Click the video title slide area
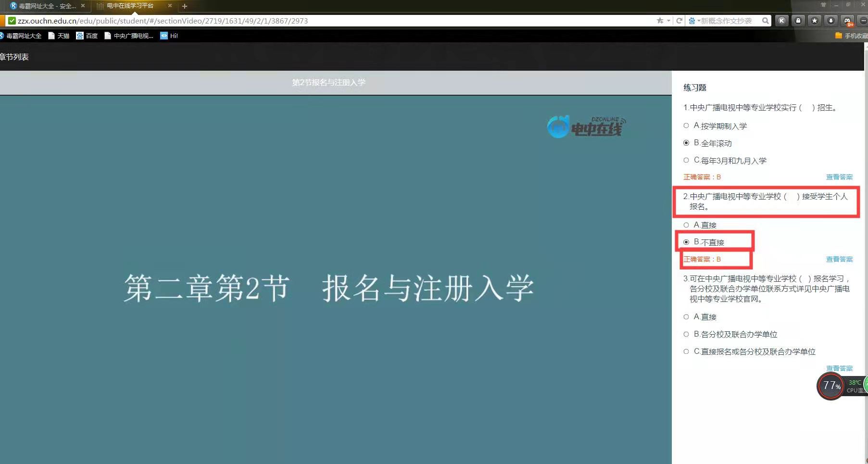Image resolution: width=868 pixels, height=464 pixels. [336, 279]
